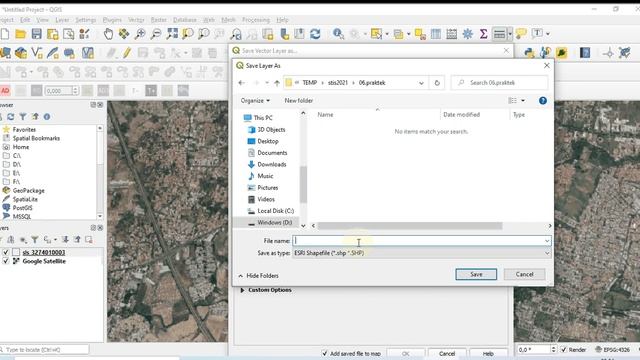Click the Measure Line ruler tool
The image size is (640, 360).
[499, 34]
